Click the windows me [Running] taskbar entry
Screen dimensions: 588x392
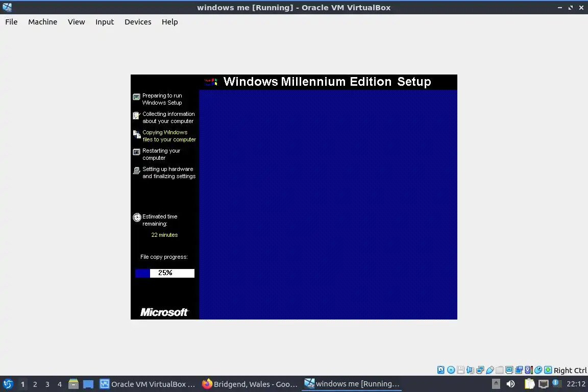click(x=352, y=384)
